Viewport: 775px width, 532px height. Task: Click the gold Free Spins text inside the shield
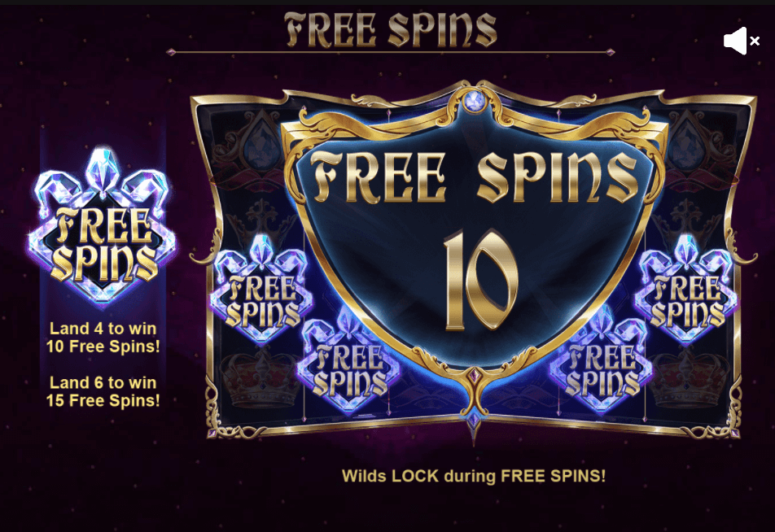coord(474,177)
